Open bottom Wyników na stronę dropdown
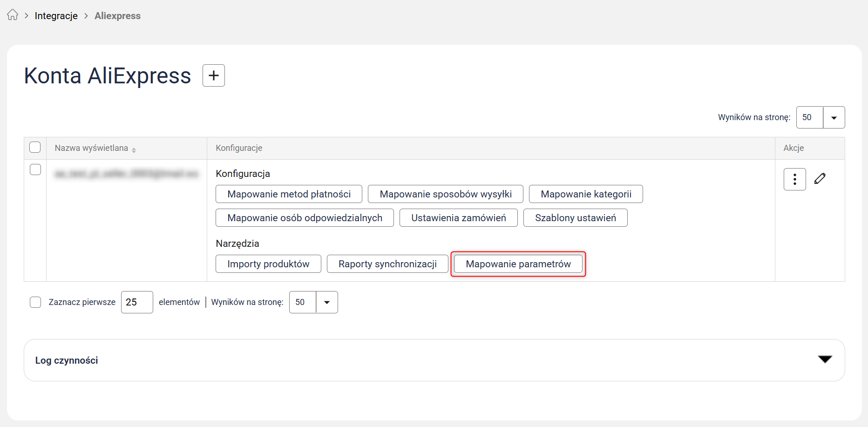868x427 pixels. click(x=326, y=302)
